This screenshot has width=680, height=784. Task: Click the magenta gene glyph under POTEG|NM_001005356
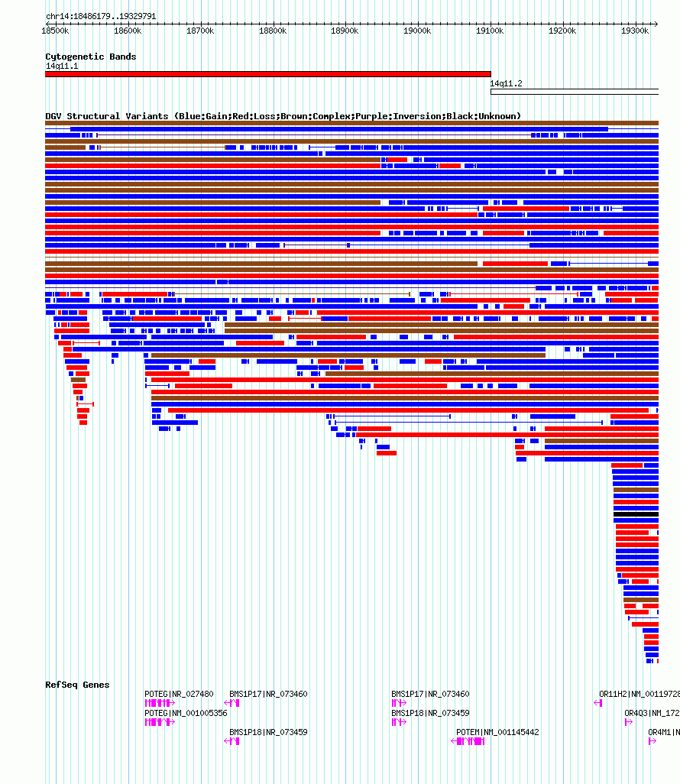coord(160,722)
